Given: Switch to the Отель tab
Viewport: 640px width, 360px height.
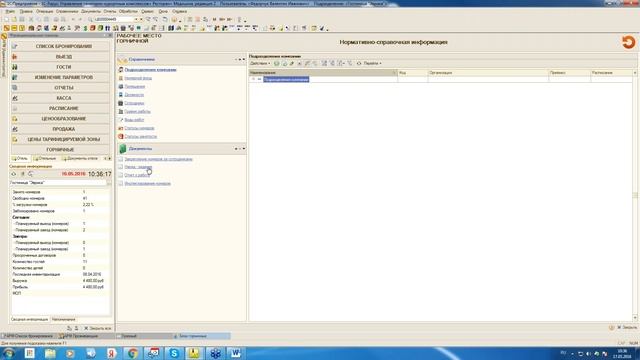Looking at the screenshot, I should pyautogui.click(x=20, y=158).
